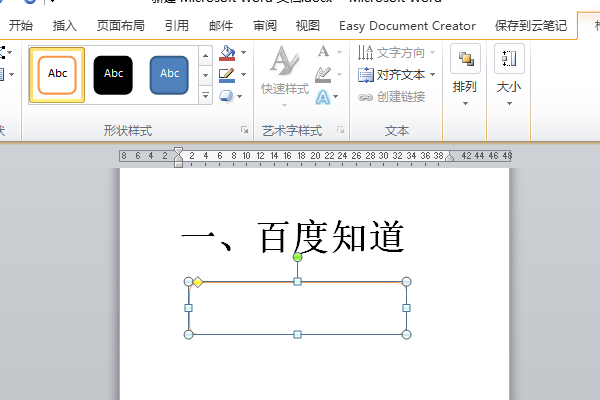Open the 大小 group menu

click(509, 75)
